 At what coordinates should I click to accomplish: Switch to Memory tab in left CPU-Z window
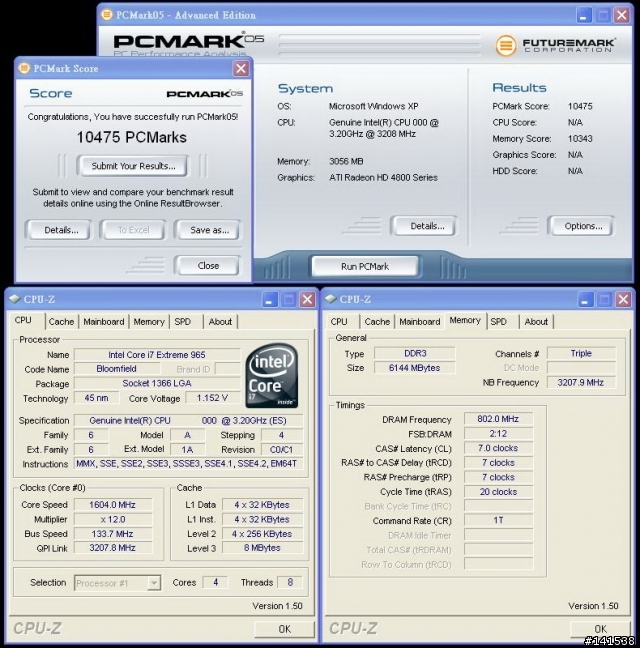point(149,322)
